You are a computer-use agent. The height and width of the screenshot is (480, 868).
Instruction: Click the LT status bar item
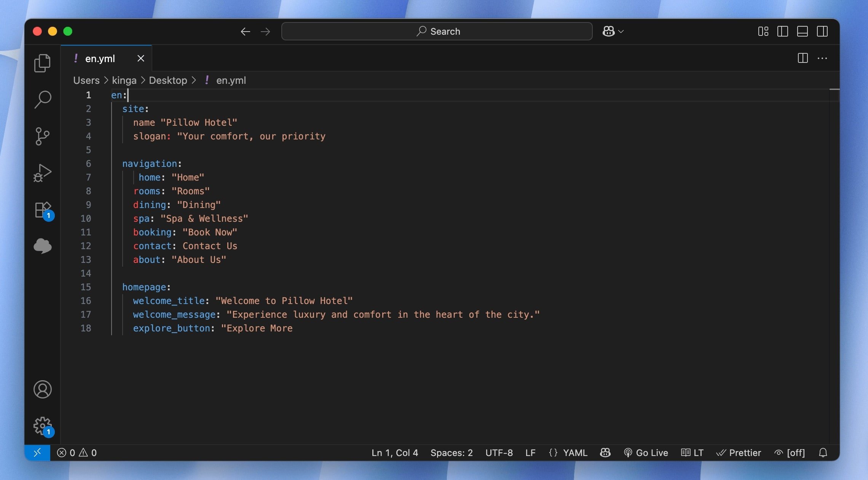(692, 453)
